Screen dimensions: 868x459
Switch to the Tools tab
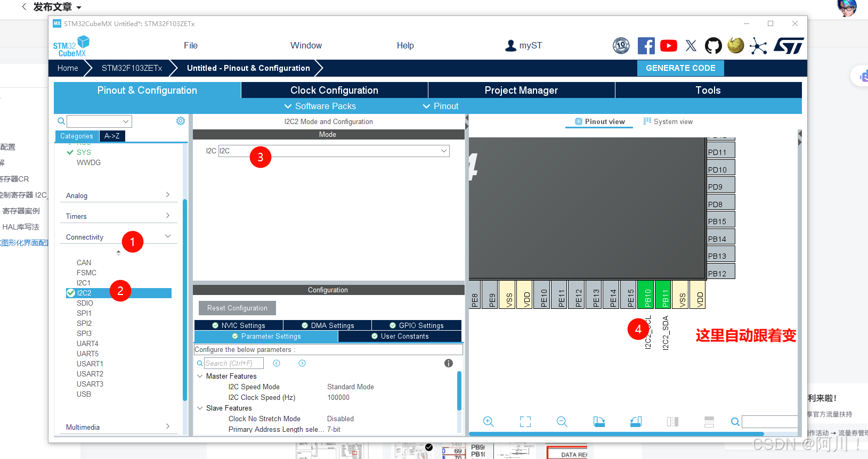pos(708,90)
